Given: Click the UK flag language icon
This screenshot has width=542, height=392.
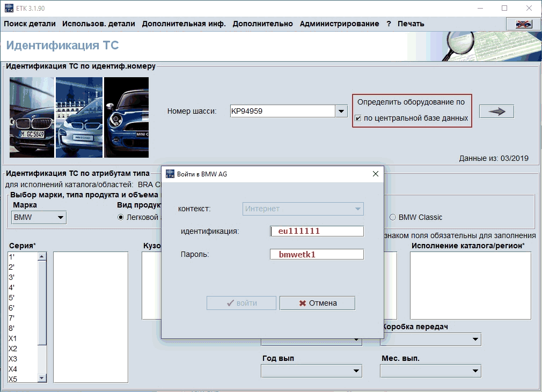Looking at the screenshot, I should click(523, 24).
